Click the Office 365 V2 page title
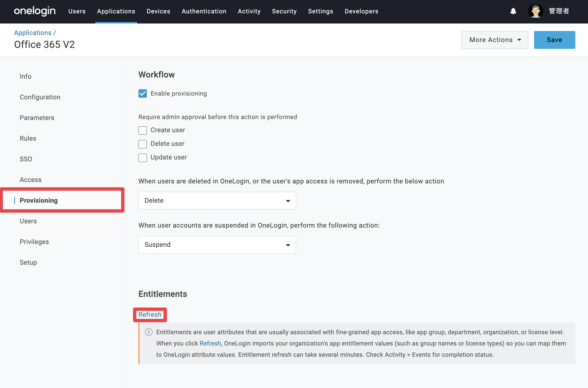Viewport: 588px width, 388px height. (x=45, y=45)
